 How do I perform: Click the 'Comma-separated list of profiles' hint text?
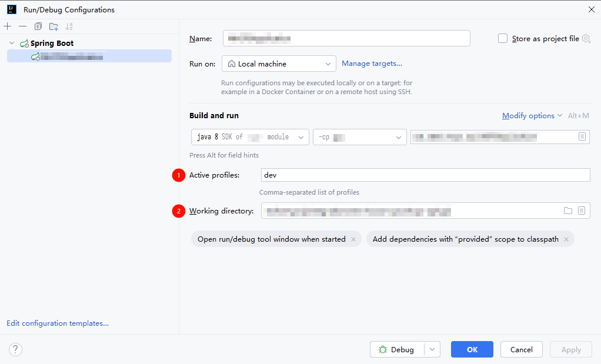(309, 192)
